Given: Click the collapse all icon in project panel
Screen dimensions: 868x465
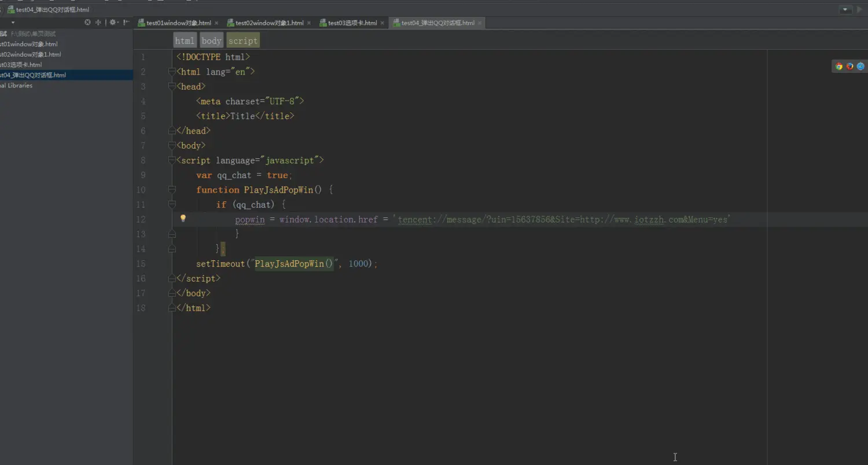Looking at the screenshot, I should pyautogui.click(x=98, y=23).
